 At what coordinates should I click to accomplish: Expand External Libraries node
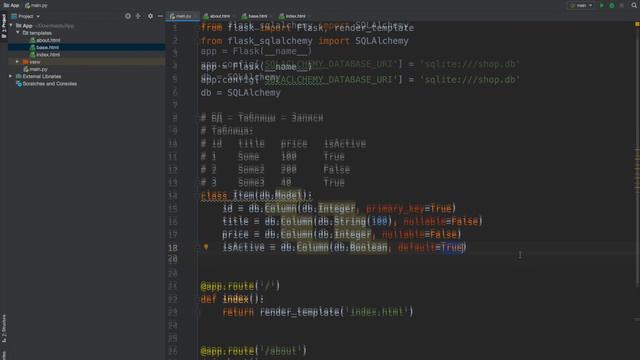(x=11, y=76)
